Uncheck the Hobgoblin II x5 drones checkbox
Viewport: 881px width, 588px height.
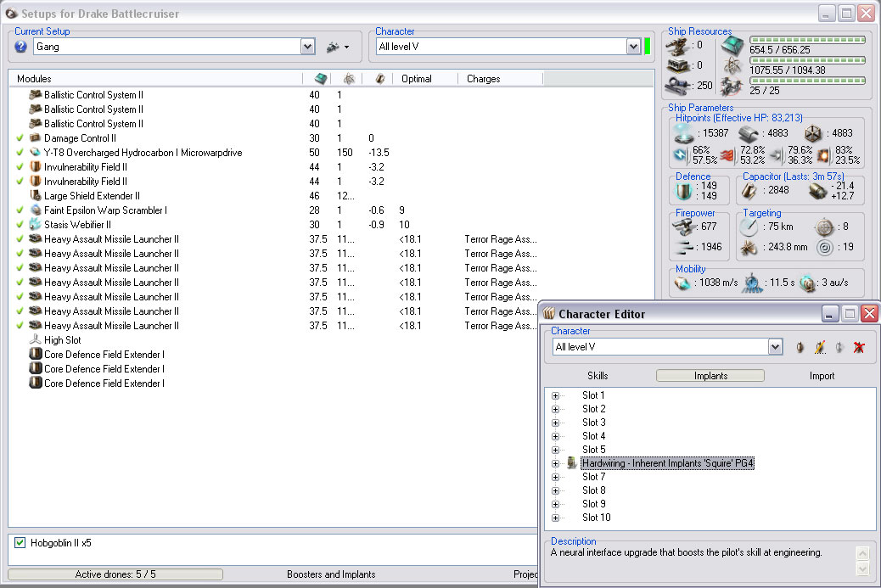(20, 543)
